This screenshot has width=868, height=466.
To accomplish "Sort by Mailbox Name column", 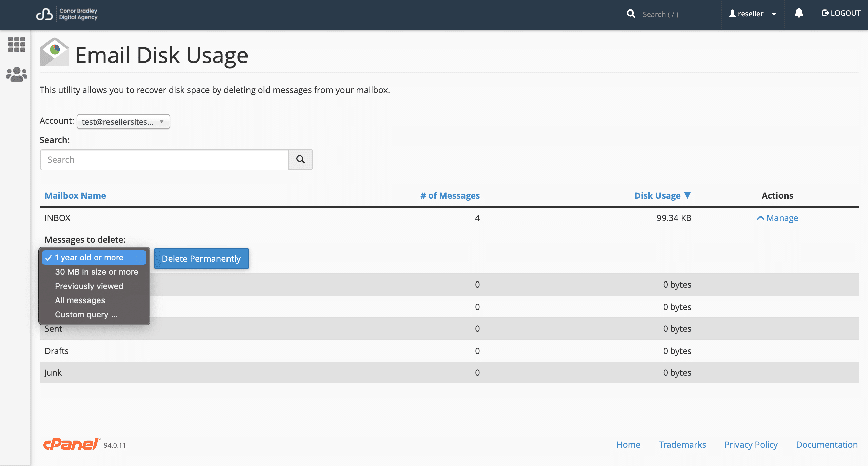I will tap(75, 196).
